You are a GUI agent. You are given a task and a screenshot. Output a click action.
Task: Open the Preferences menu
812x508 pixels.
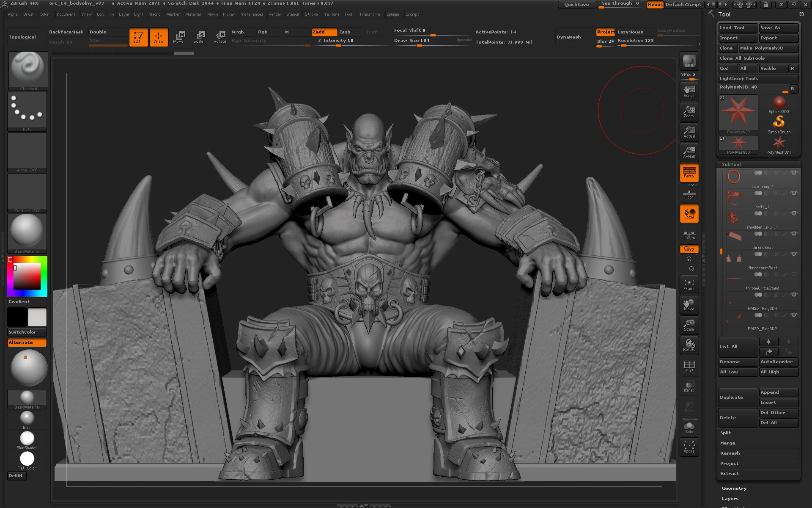pyautogui.click(x=251, y=14)
